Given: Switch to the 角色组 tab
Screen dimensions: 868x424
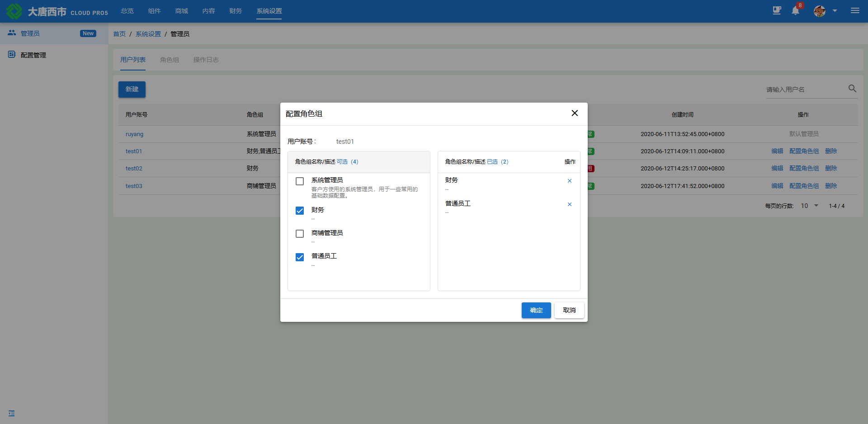Looking at the screenshot, I should pos(170,60).
